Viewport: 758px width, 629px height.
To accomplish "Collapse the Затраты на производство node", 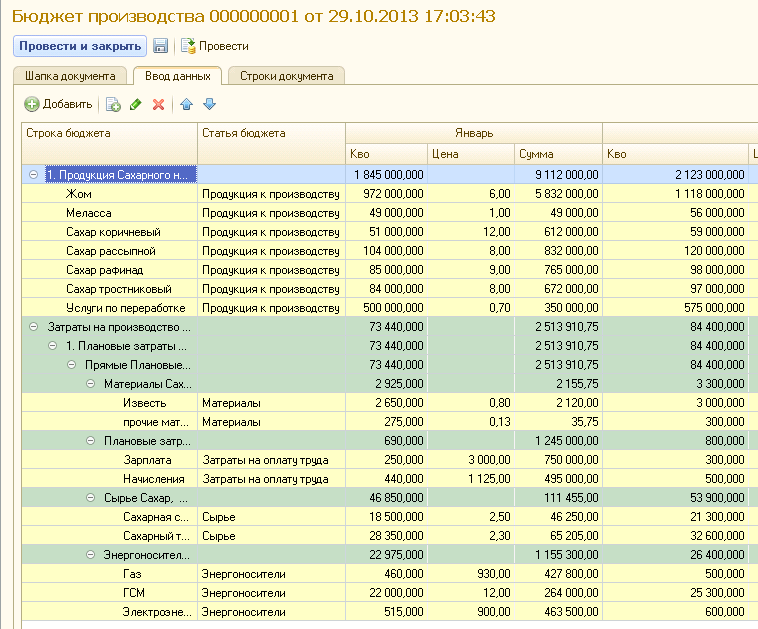I will [33, 327].
